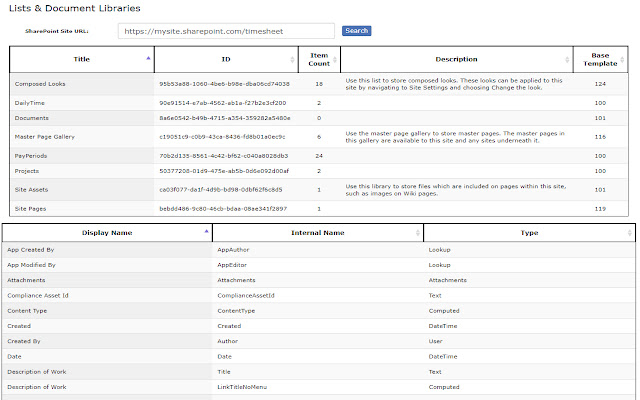Open the Site Pages library row
Image resolution: width=640 pixels, height=400 pixels.
(x=32, y=208)
